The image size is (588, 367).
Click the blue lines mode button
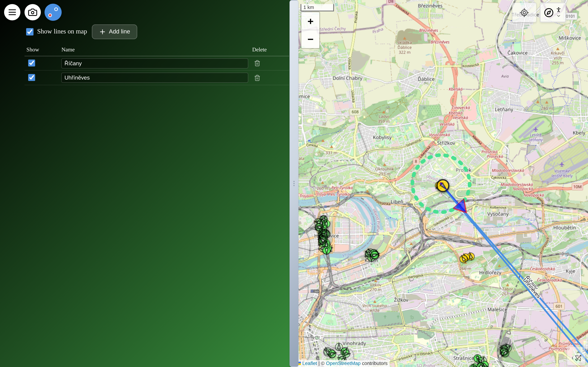coord(53,12)
